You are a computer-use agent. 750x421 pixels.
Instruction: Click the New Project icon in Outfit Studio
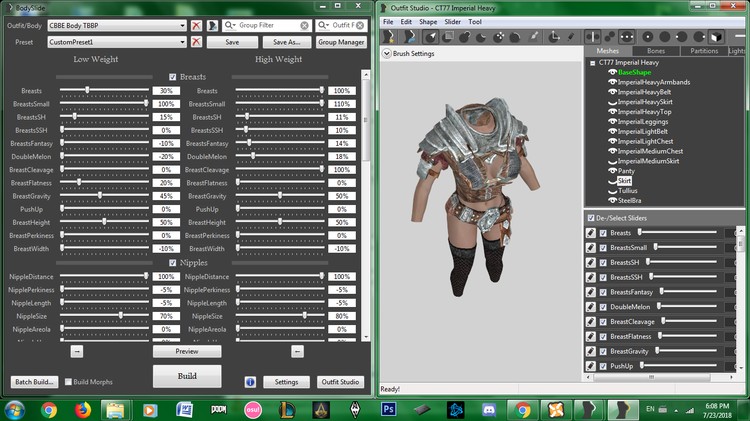[389, 37]
